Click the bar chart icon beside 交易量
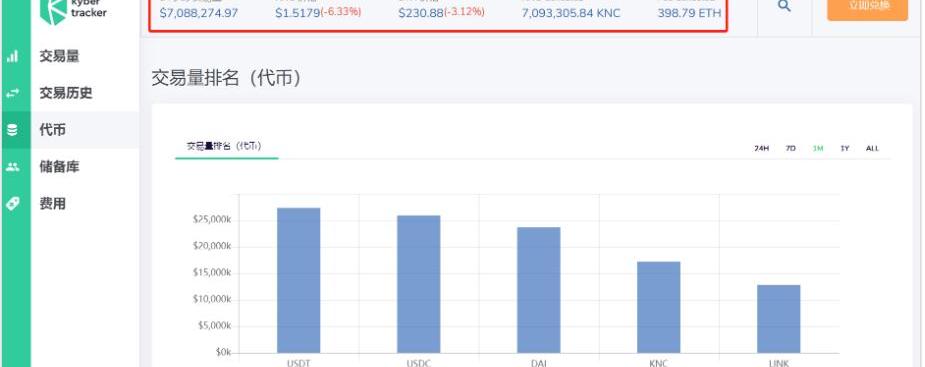Screen dimensions: 925x367 [x=12, y=57]
